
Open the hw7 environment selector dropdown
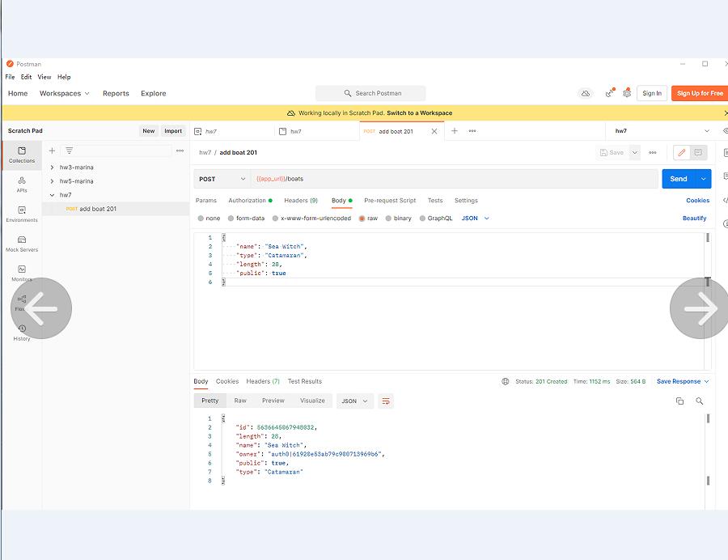click(662, 131)
